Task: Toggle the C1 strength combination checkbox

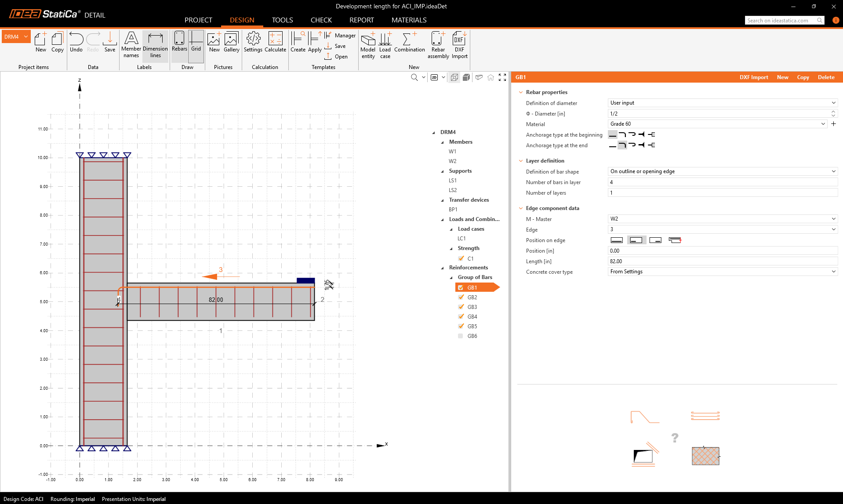Action: pyautogui.click(x=461, y=259)
